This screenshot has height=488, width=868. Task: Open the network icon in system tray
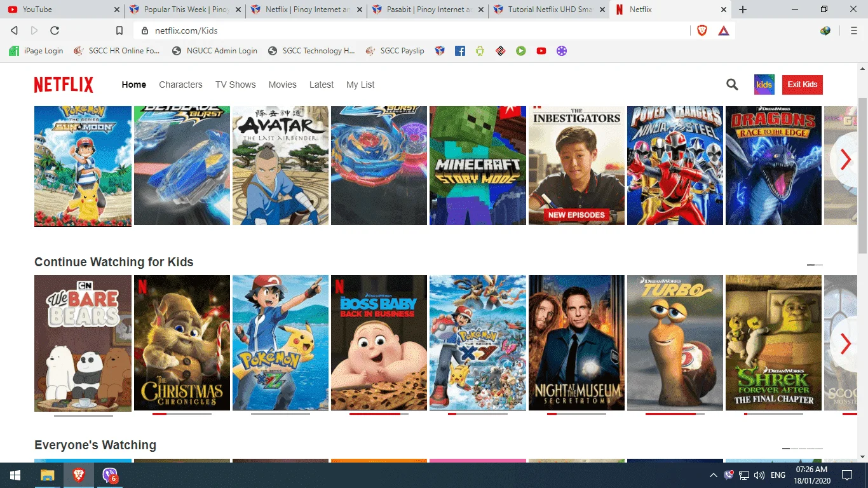(x=744, y=475)
